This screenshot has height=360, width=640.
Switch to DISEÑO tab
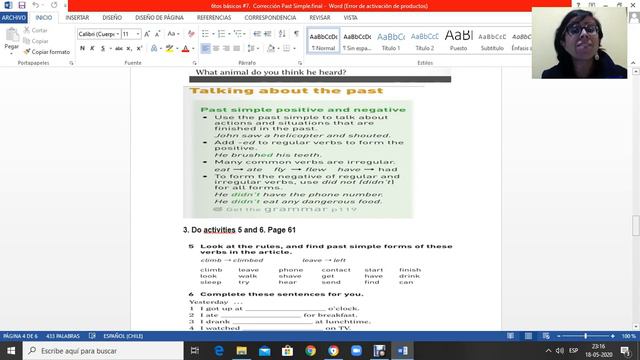point(112,18)
